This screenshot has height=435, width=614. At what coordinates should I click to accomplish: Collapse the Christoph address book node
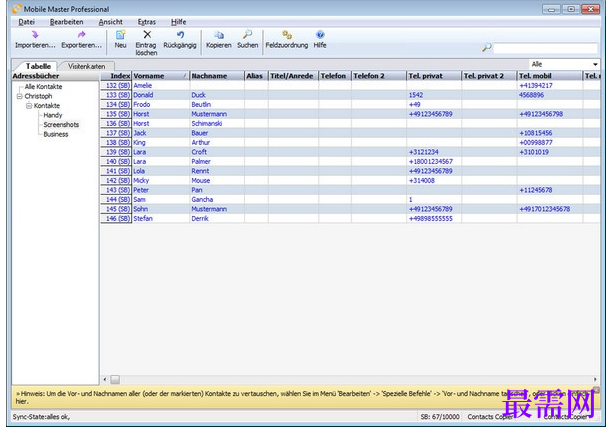(x=19, y=96)
